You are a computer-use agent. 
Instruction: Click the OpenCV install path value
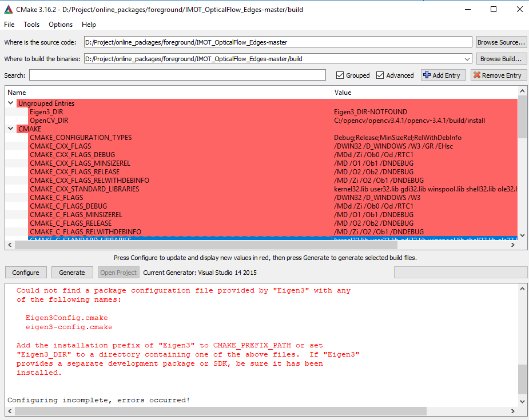pyautogui.click(x=409, y=121)
